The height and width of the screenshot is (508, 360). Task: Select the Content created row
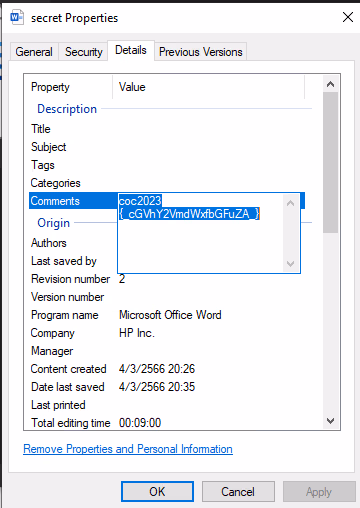(x=167, y=369)
